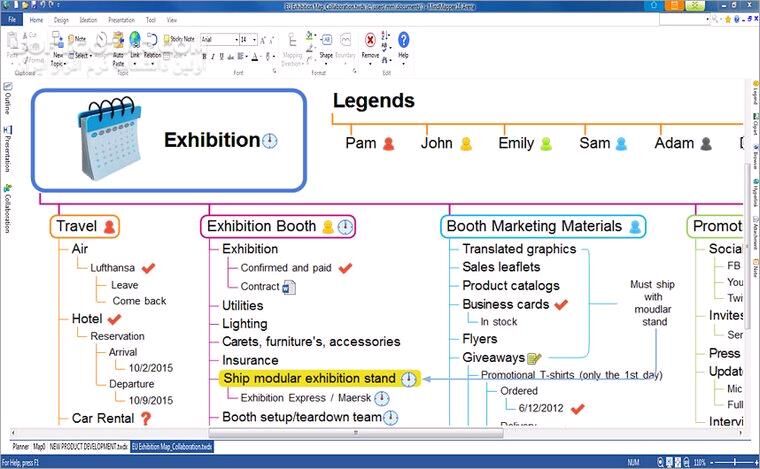The height and width of the screenshot is (469, 760).
Task: Open Help from the ribbon
Action: coord(404,43)
